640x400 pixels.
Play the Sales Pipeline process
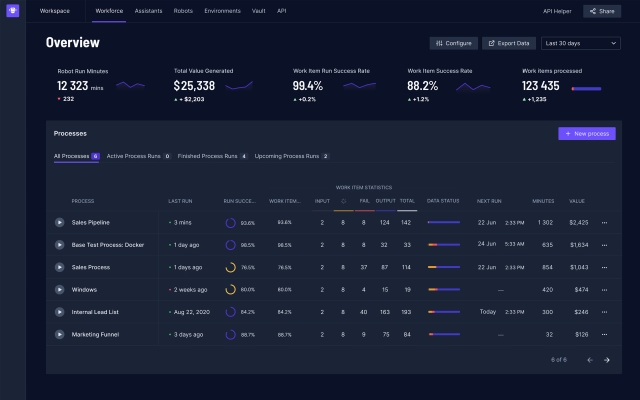(60, 222)
